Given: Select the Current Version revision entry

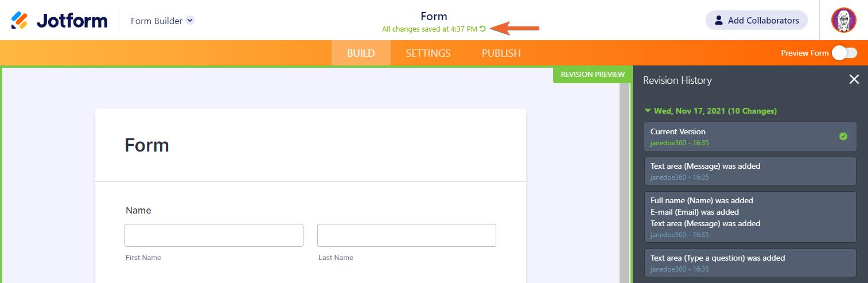Looking at the screenshot, I should tap(740, 137).
